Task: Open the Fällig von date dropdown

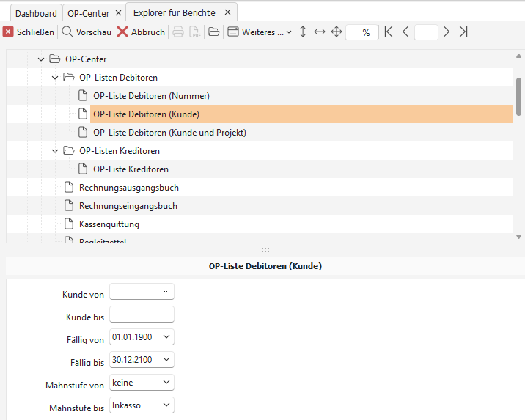Action: [x=166, y=336]
